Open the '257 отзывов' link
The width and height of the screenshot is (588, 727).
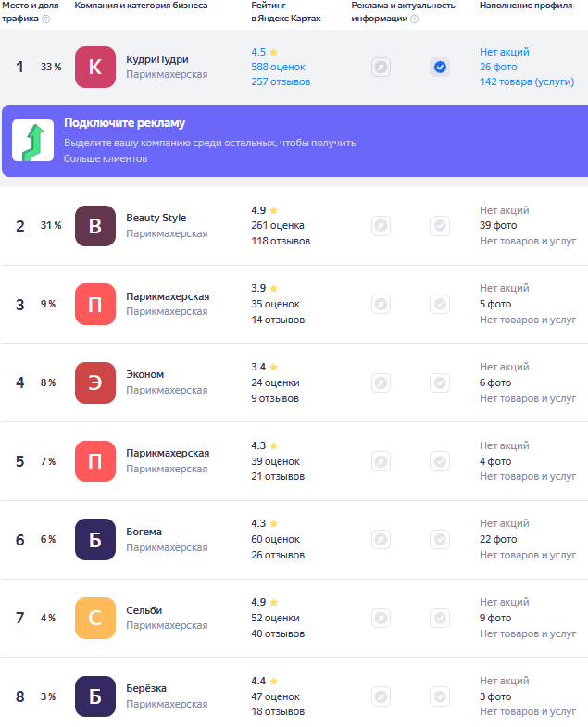coord(281,81)
